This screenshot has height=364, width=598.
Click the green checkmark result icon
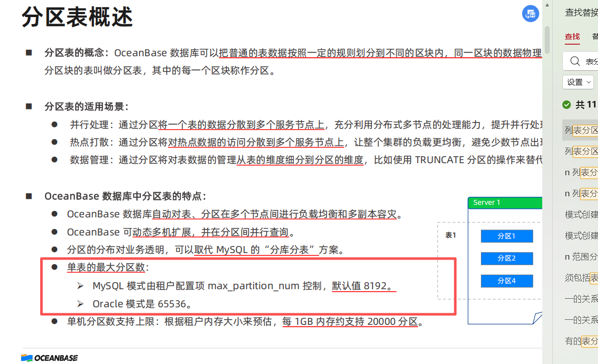click(x=567, y=104)
